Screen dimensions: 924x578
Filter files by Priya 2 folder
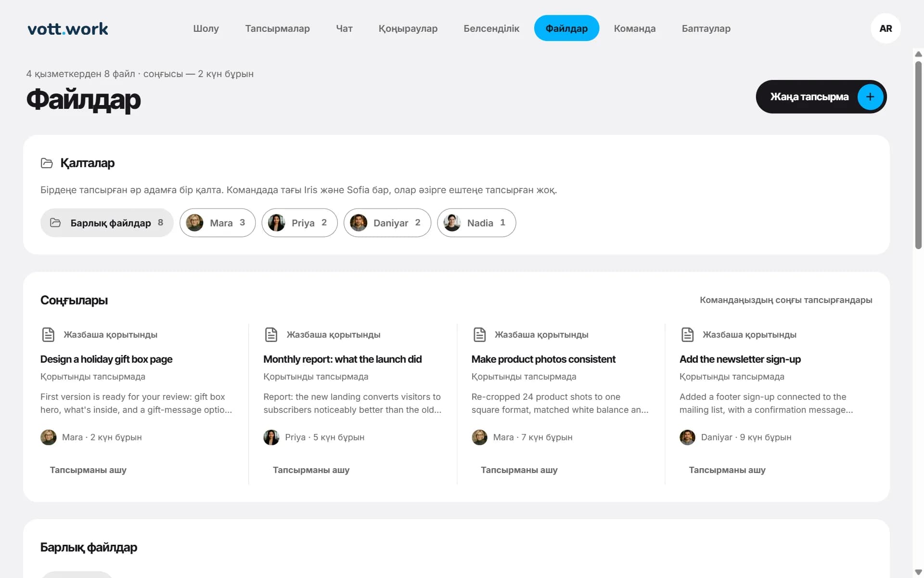click(x=299, y=223)
